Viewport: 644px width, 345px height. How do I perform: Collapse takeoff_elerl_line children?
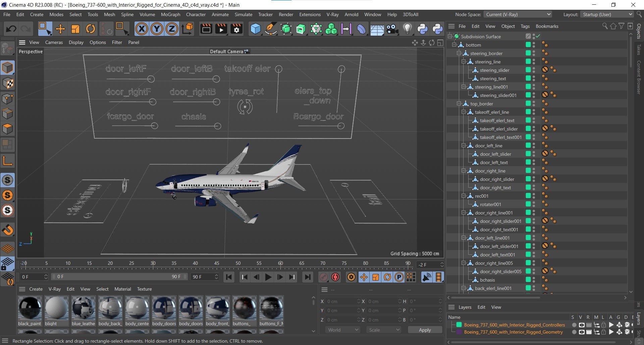464,112
